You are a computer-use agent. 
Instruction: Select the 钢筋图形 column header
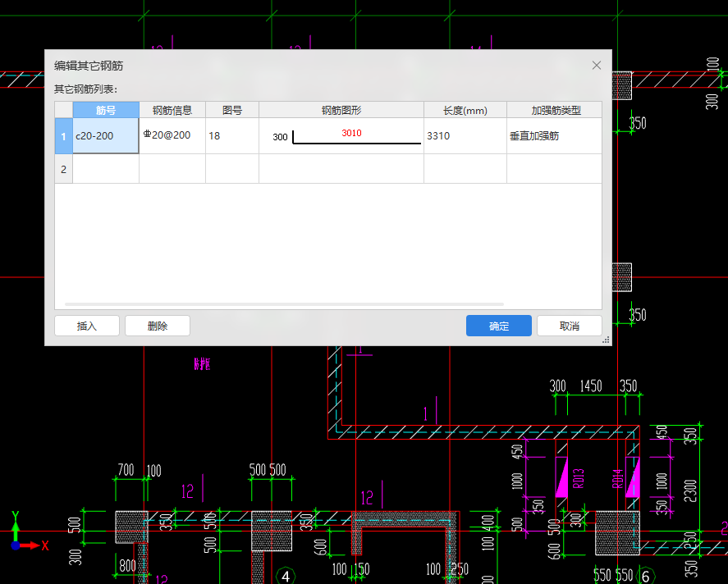coord(341,110)
